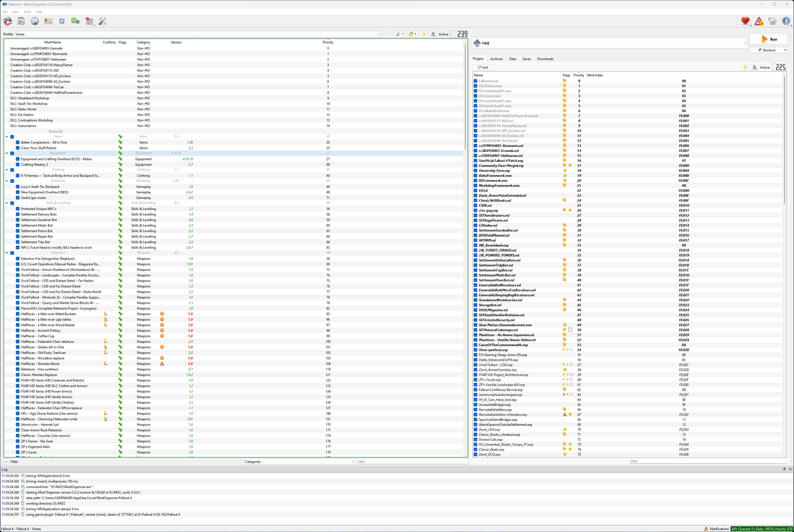The height and width of the screenshot is (532, 794).
Task: Open Mod Organizer settings gears icon
Action: 75,20
